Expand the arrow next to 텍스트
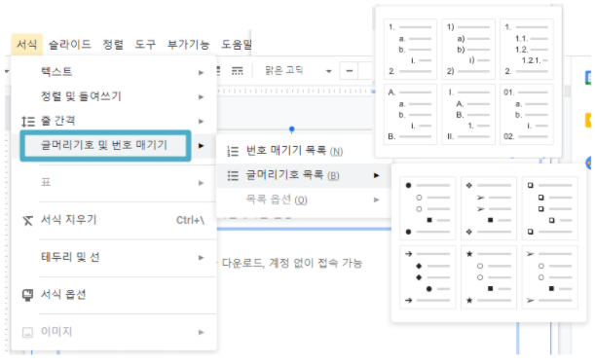The width and height of the screenshot is (595, 364). (x=202, y=72)
